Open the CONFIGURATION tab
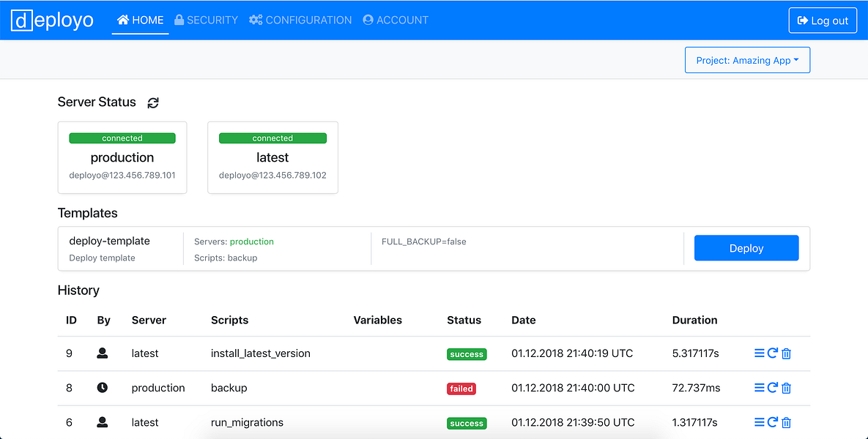The width and height of the screenshot is (868, 439). [x=300, y=20]
